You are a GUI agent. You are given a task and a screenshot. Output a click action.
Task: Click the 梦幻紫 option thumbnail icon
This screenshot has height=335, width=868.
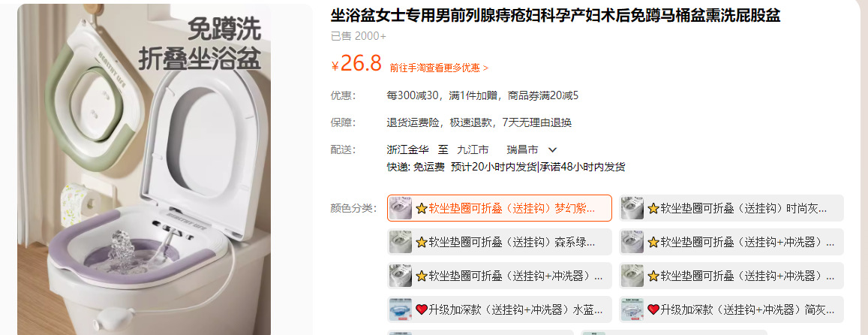(x=401, y=208)
